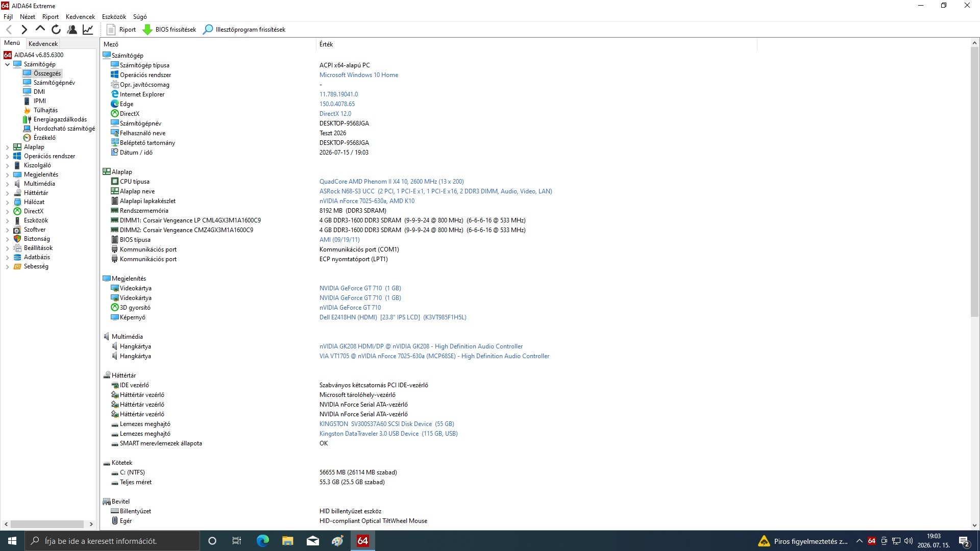Open the user profile toolbar icon

coord(72,30)
